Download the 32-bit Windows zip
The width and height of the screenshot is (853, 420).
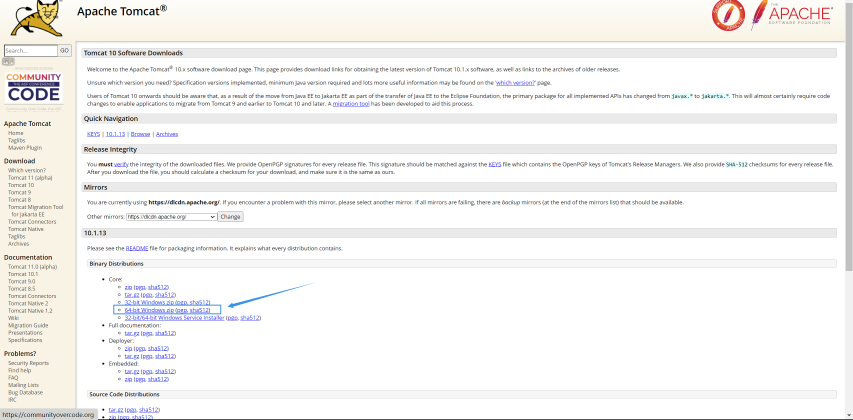point(150,302)
